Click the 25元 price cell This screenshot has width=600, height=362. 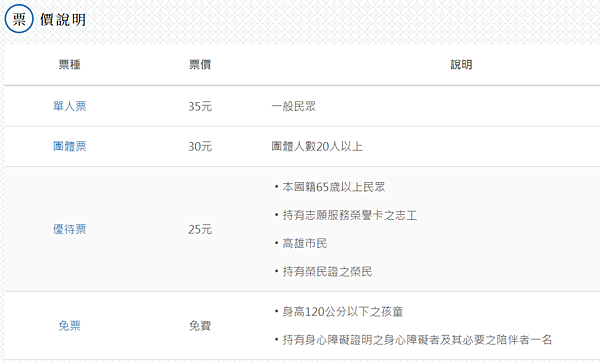[x=200, y=229]
